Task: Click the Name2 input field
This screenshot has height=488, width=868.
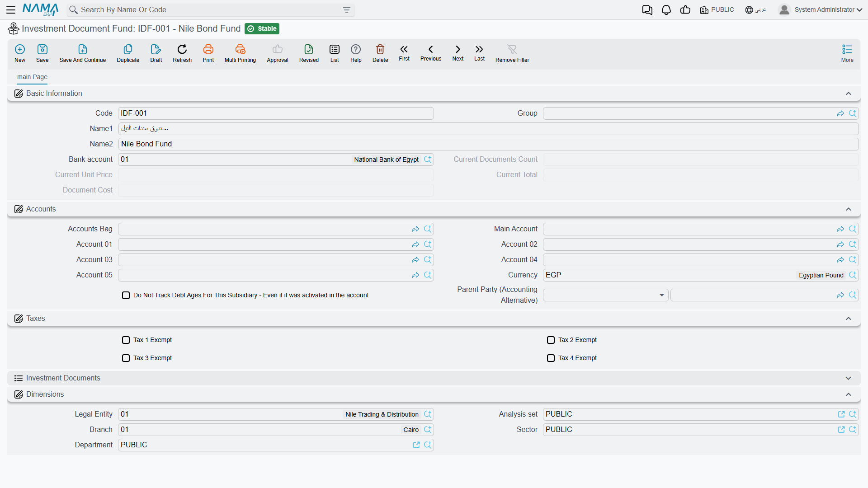Action: 488,144
